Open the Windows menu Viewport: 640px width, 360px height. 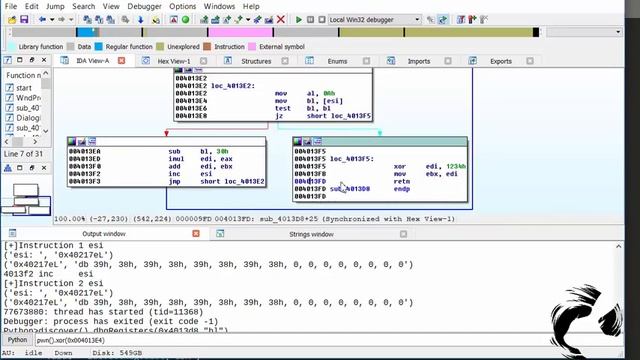pyautogui.click(x=219, y=6)
